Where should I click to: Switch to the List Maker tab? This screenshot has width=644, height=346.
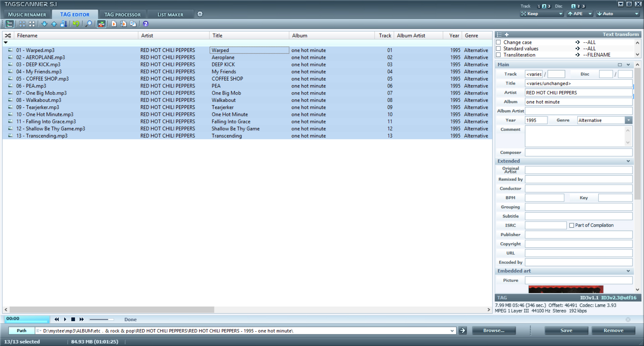(x=170, y=14)
